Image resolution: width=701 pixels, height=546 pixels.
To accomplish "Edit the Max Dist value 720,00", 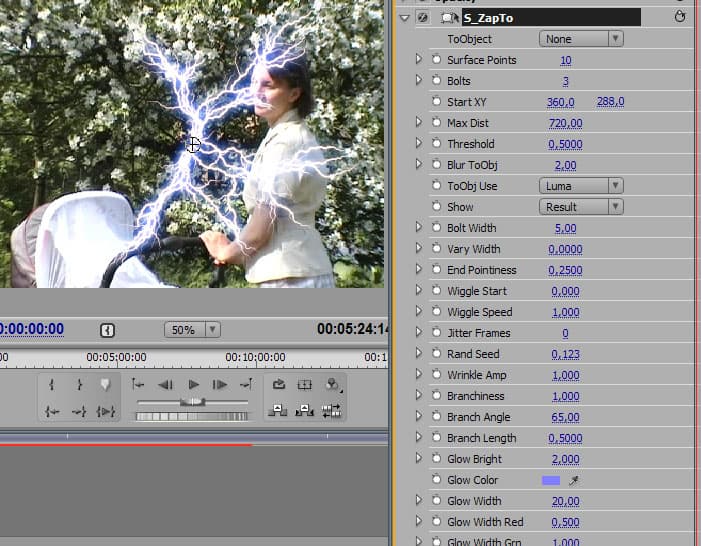I will [566, 123].
